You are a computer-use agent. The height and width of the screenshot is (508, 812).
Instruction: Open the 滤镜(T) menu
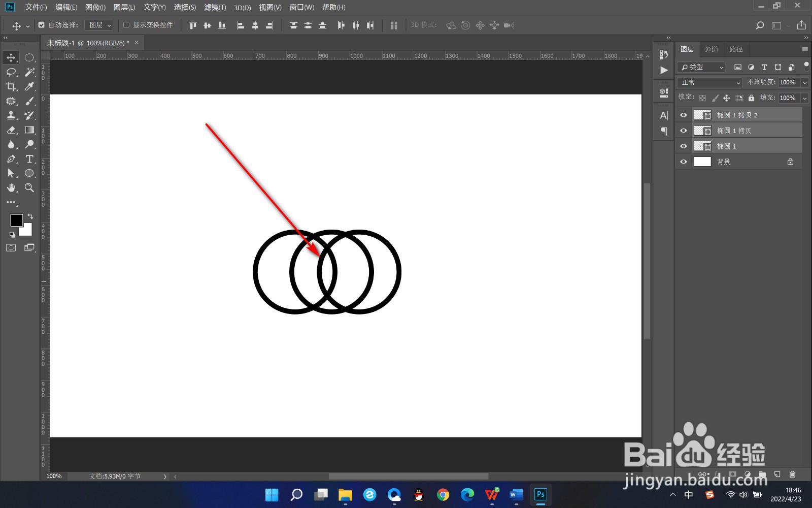pos(215,7)
